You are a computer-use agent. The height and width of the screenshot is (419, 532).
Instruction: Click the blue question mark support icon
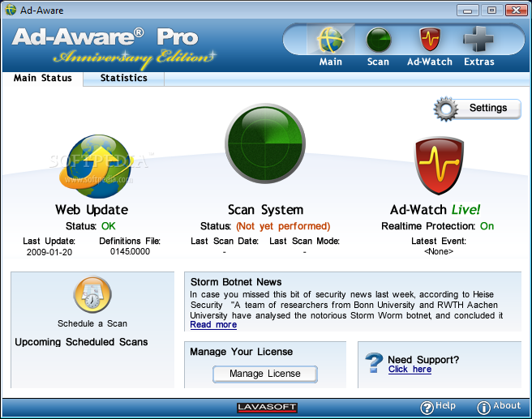[374, 363]
